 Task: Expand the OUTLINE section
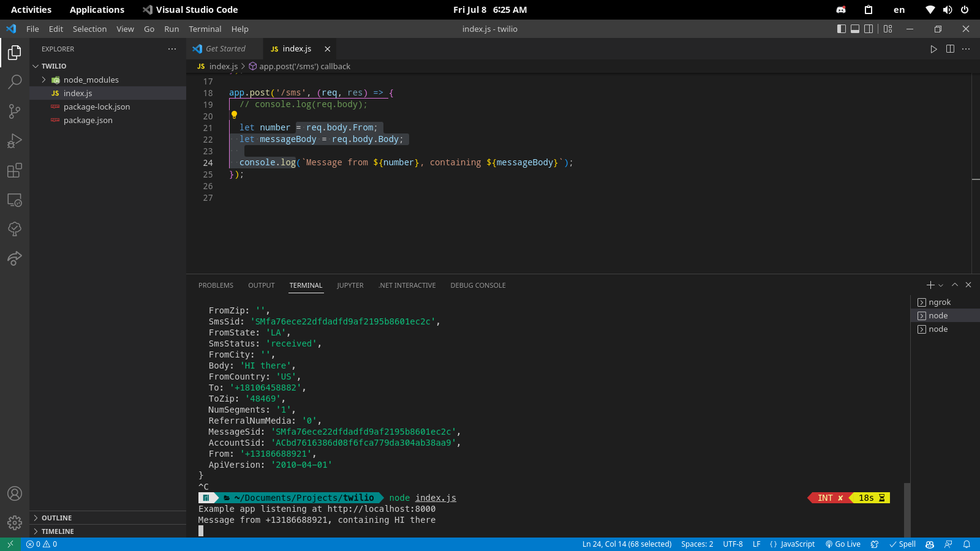[56, 518]
